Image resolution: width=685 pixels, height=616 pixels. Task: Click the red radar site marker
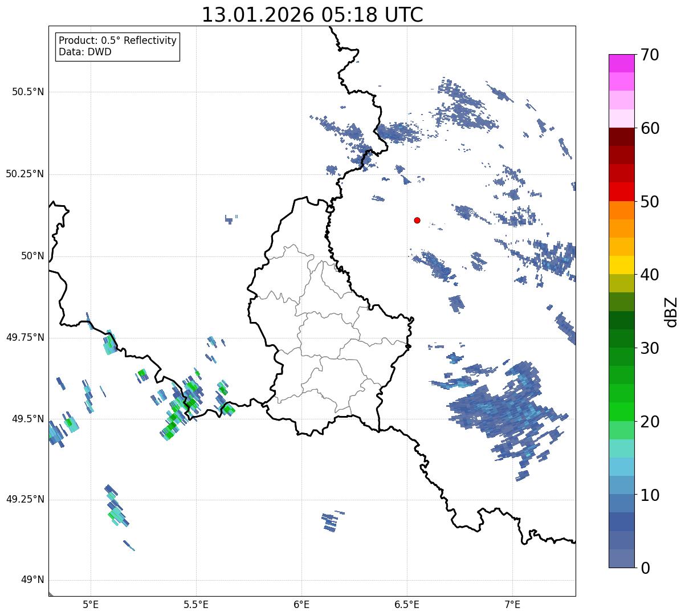(x=417, y=220)
